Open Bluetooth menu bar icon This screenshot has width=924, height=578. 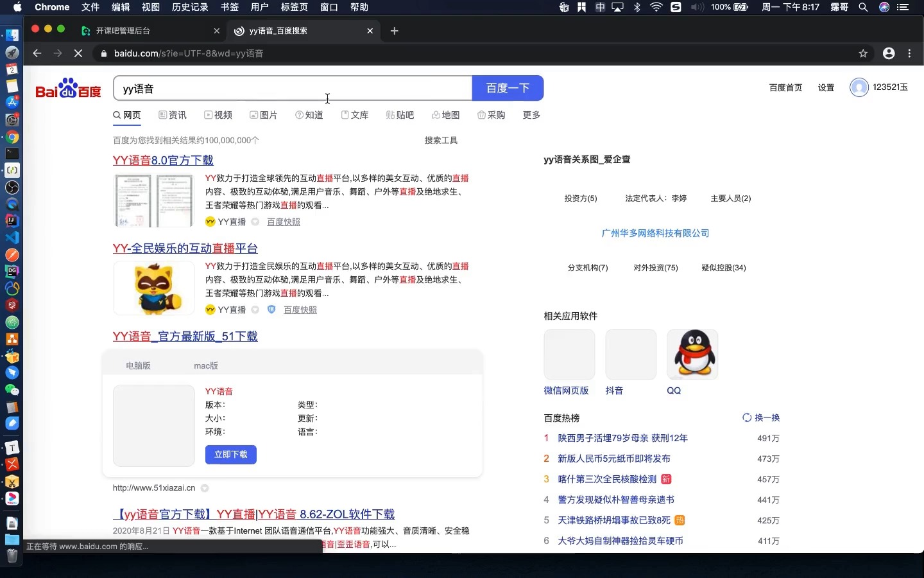coord(637,7)
